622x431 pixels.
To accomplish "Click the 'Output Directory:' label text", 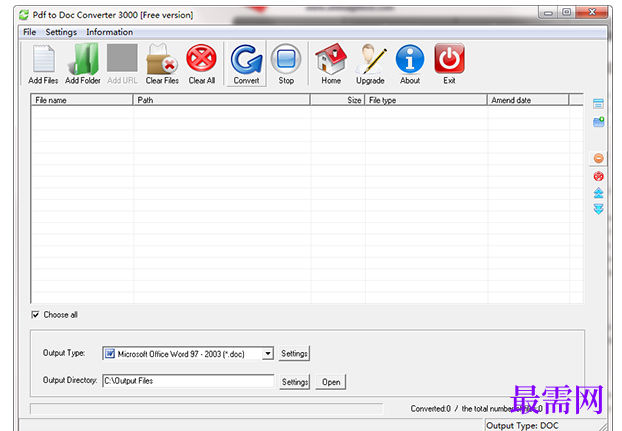I will click(x=70, y=380).
